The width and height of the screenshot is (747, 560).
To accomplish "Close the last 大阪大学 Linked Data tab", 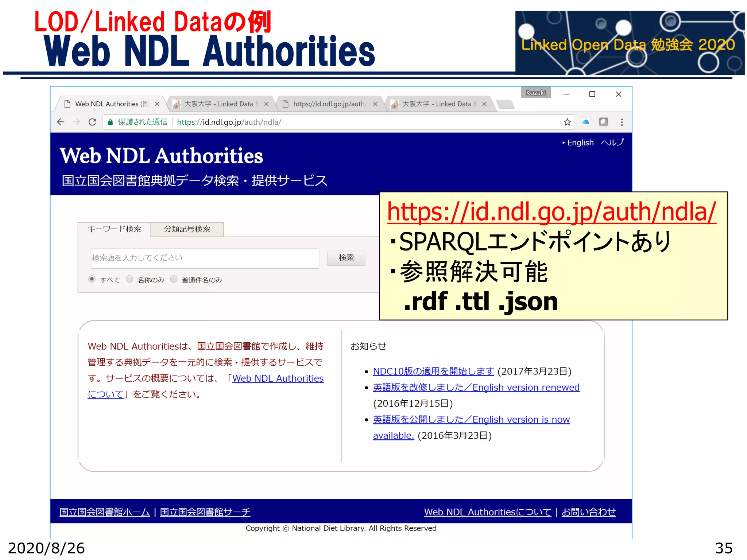I will coord(484,104).
